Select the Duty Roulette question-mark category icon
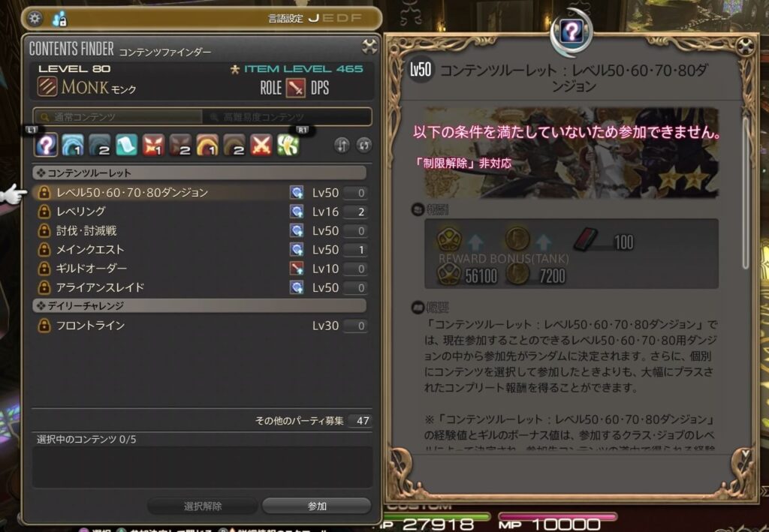 tap(46, 145)
